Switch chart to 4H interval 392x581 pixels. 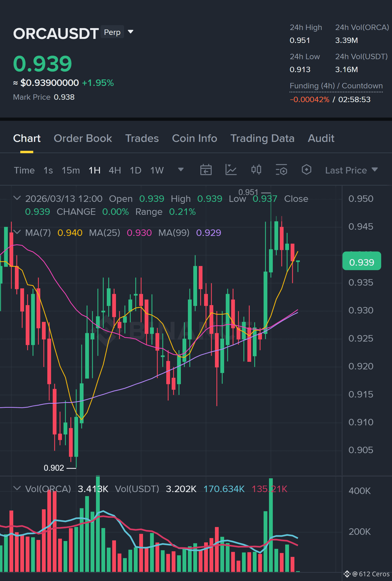pos(115,170)
